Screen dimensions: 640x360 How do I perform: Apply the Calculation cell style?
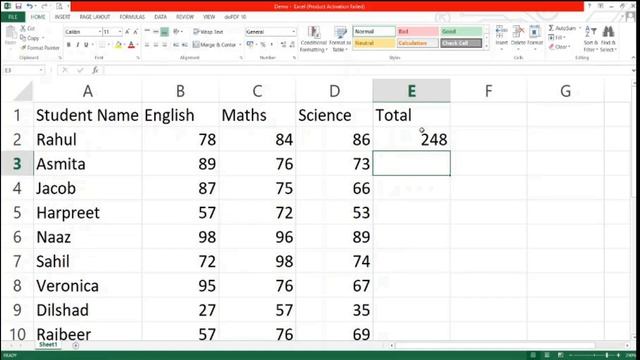[418, 43]
